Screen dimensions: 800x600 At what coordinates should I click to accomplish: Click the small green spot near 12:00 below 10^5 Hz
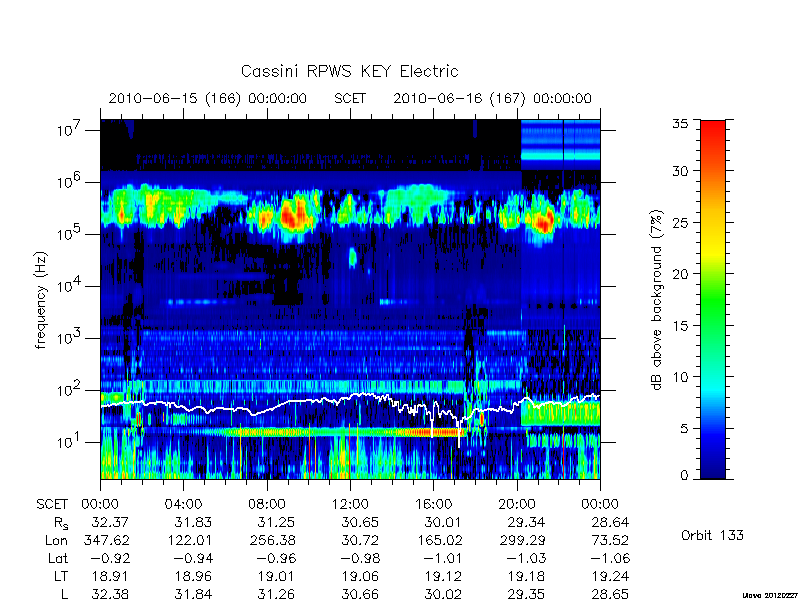(352, 258)
